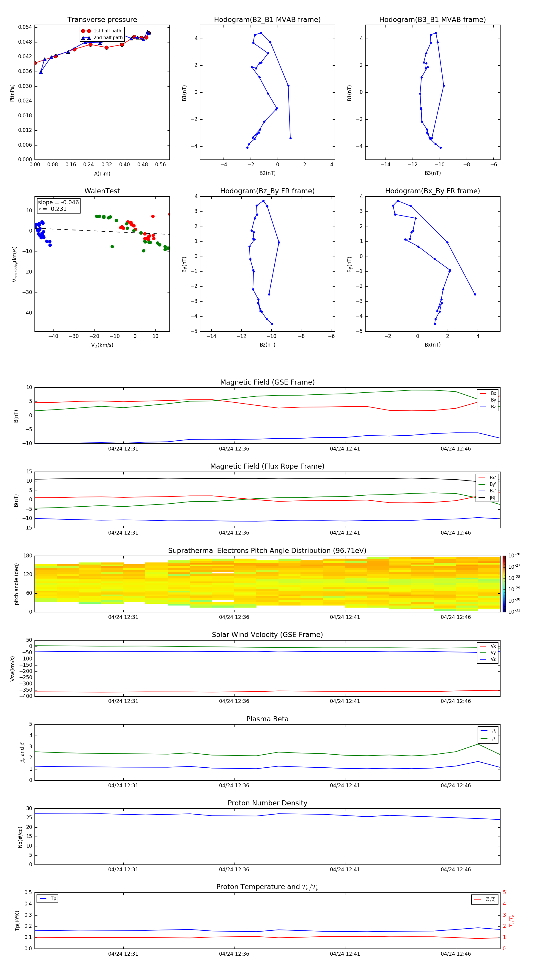Click the '0.054' tick on Transverse pressure axis
This screenshot has height=980, width=535.
tap(25, 27)
